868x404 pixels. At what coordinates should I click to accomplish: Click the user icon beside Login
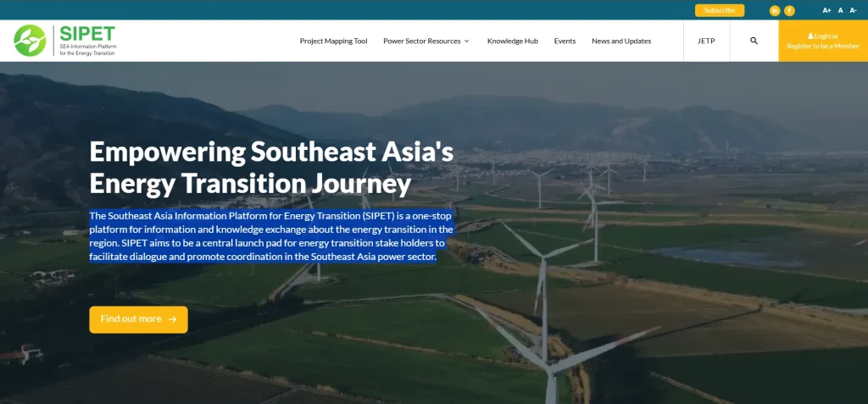tap(811, 36)
